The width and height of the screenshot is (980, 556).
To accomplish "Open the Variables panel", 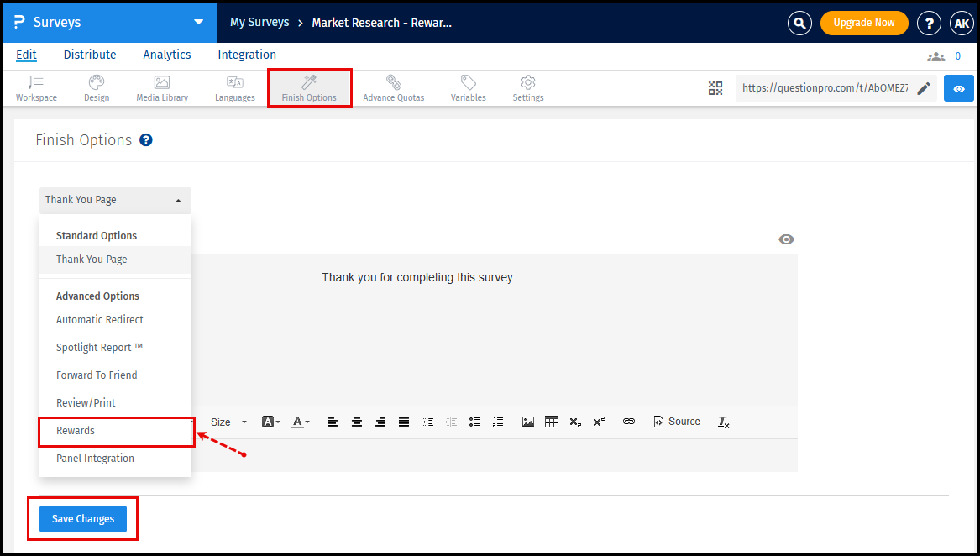I will [468, 87].
